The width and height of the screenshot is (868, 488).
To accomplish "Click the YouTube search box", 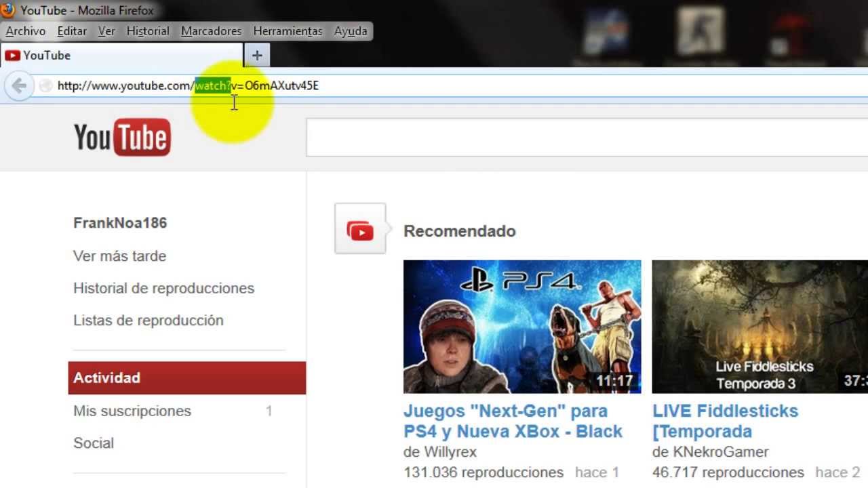I will click(x=587, y=138).
